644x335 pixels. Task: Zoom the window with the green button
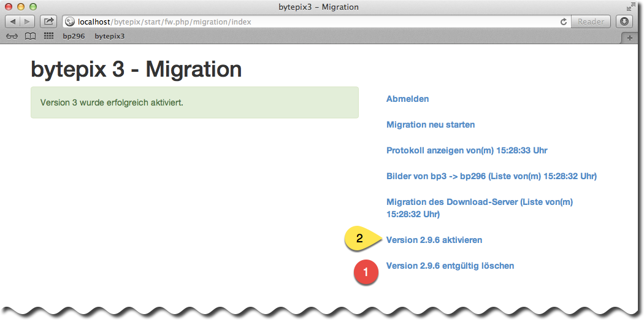(x=33, y=7)
